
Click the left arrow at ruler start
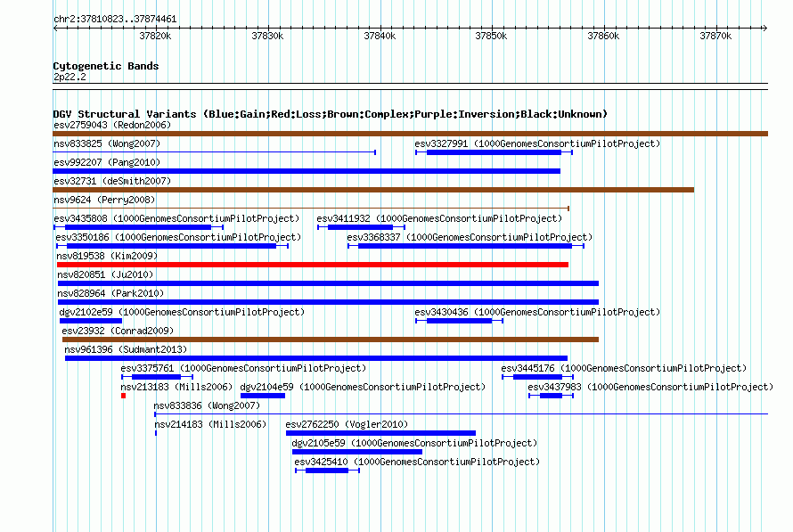click(55, 28)
